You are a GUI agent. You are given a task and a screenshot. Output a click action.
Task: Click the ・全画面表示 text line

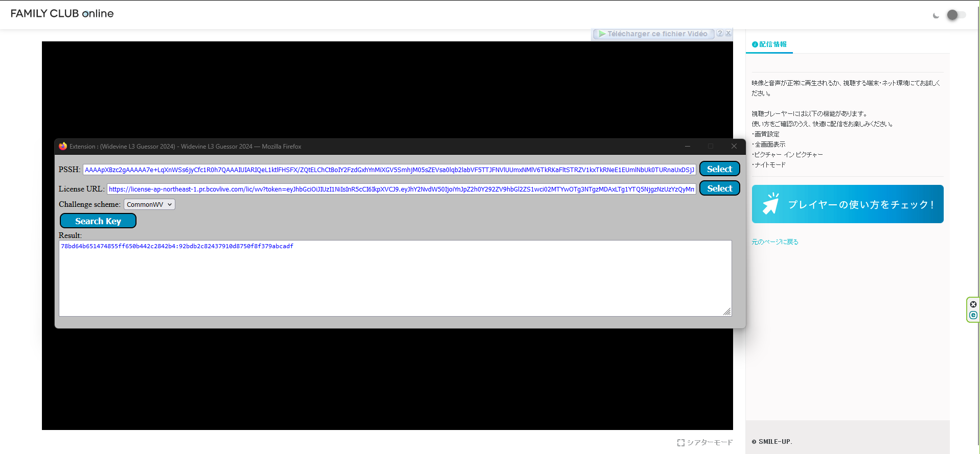click(768, 145)
